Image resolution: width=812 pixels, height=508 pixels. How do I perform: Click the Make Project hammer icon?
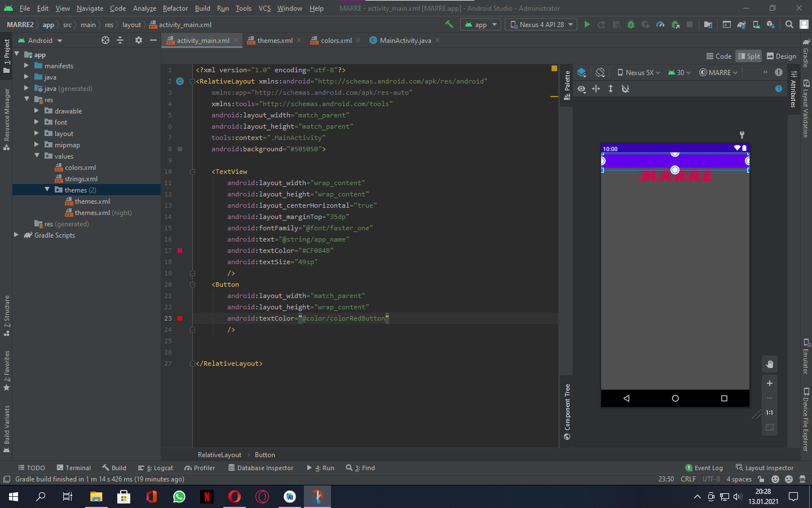coord(449,24)
